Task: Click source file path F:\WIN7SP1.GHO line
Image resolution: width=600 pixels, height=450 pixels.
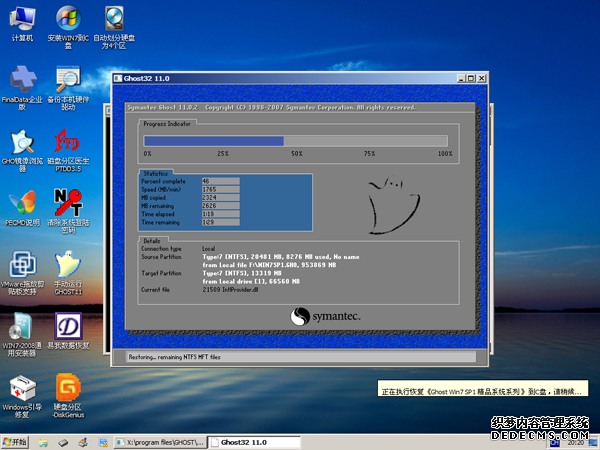Action: [269, 265]
